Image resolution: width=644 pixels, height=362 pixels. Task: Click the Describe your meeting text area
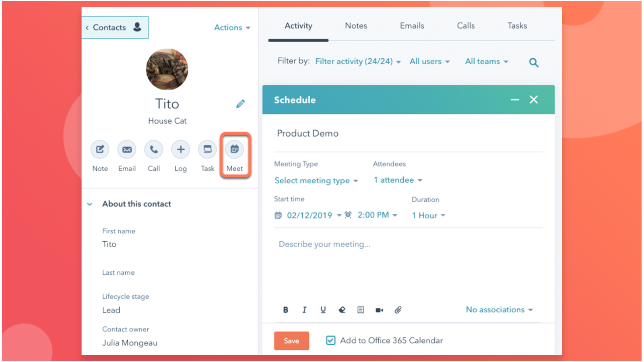click(408, 265)
